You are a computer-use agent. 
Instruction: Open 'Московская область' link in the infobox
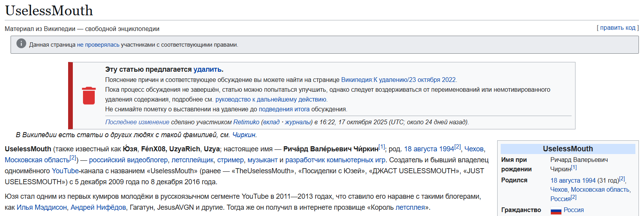point(601,190)
